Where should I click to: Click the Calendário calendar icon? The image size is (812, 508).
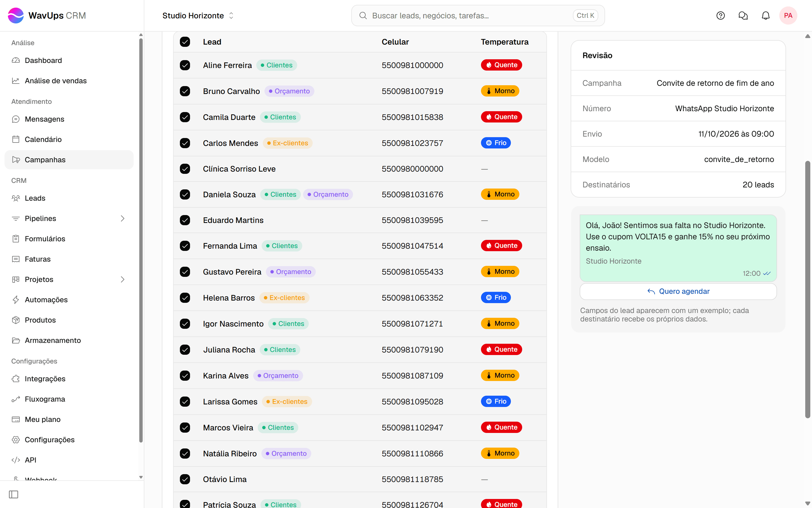click(x=16, y=139)
